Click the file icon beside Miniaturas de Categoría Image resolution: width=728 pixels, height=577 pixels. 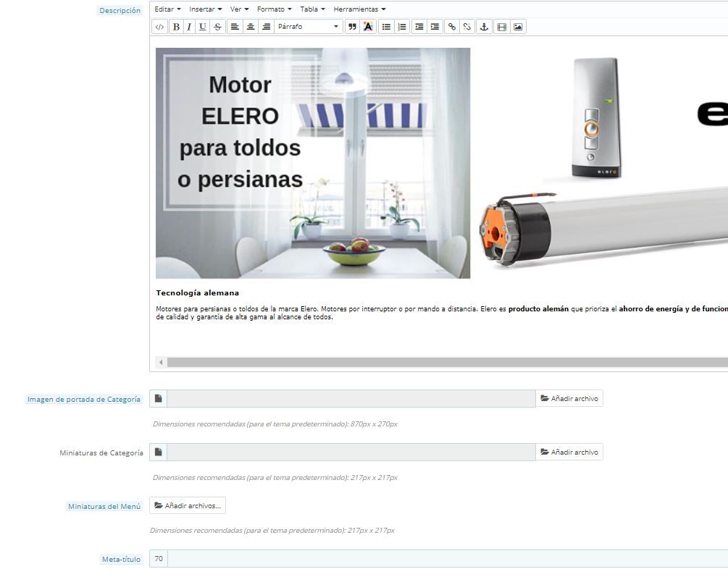click(x=159, y=452)
